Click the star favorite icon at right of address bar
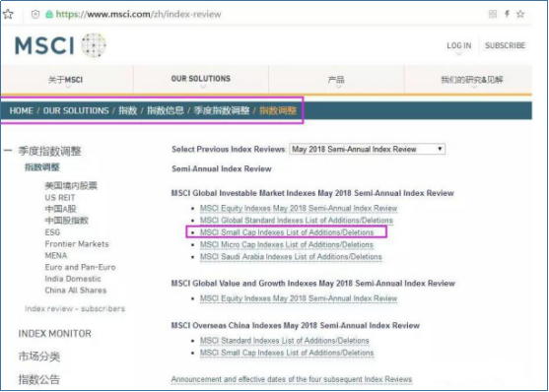 click(x=520, y=14)
